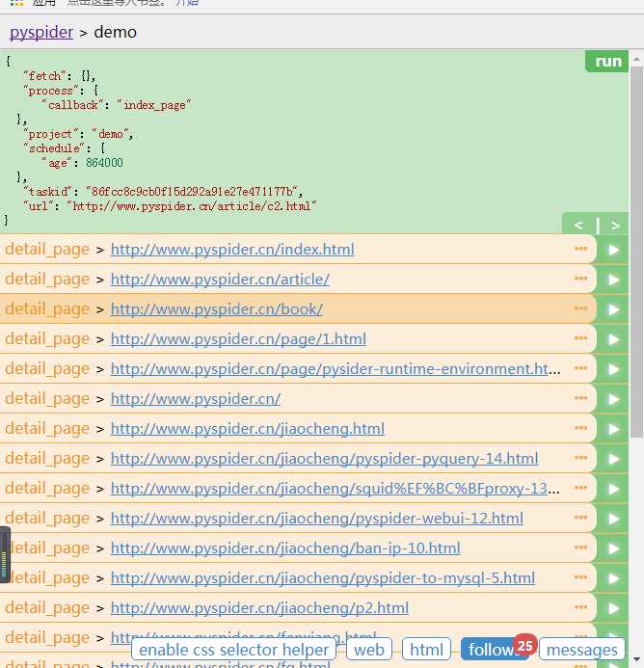Open the pyspider breadcrumb link
The width and height of the screenshot is (644, 668).
41,33
